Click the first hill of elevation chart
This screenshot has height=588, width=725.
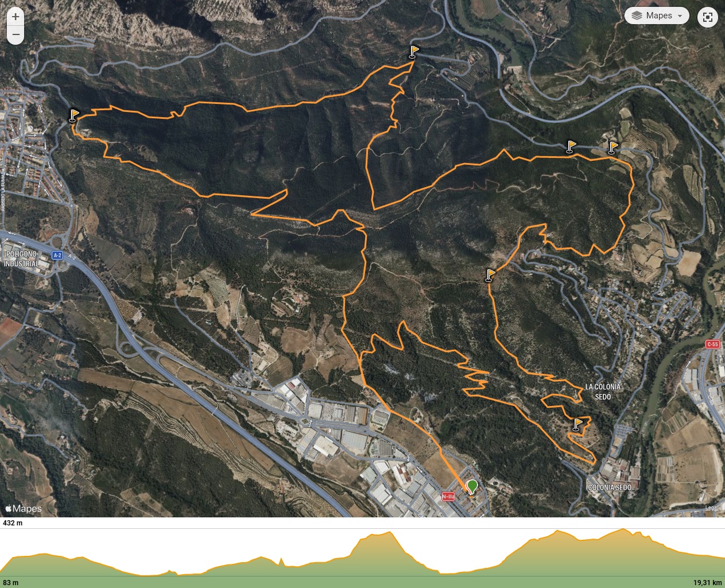(43, 555)
